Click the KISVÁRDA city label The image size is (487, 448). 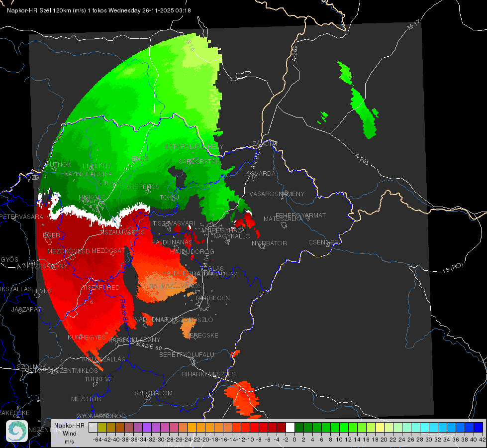point(260,174)
